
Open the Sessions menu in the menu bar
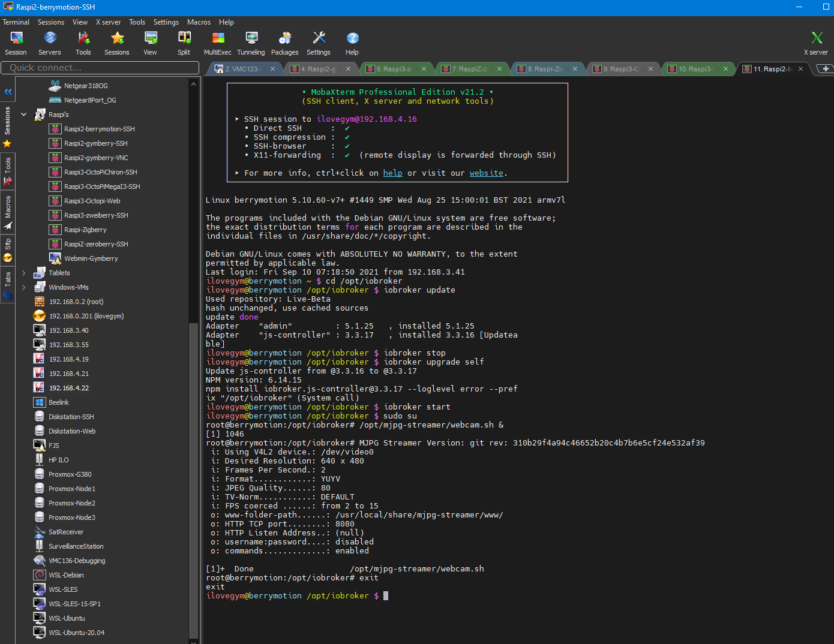point(51,22)
